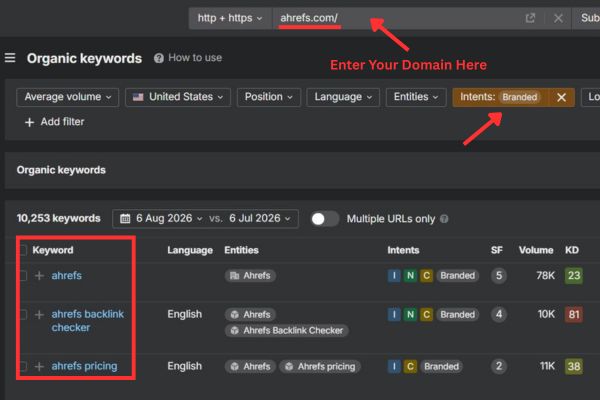Open the ahrefs backlink checker keyword link
600x400 pixels.
88,321
